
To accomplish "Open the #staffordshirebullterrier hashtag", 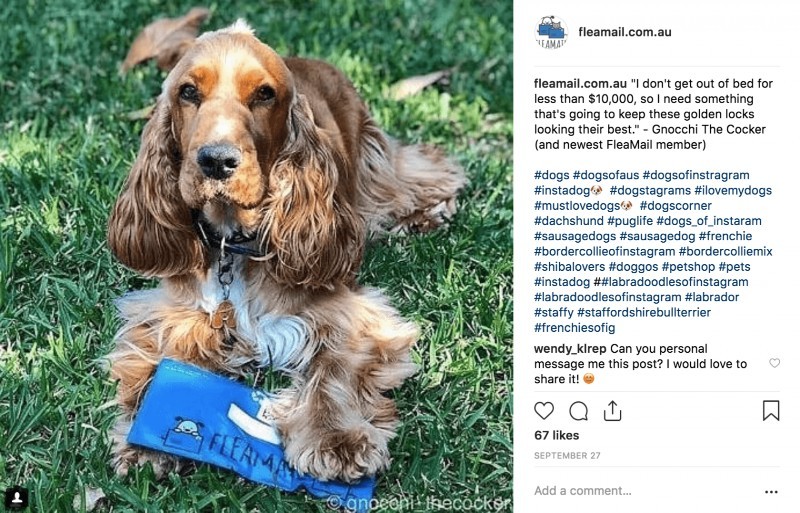I will coord(644,312).
